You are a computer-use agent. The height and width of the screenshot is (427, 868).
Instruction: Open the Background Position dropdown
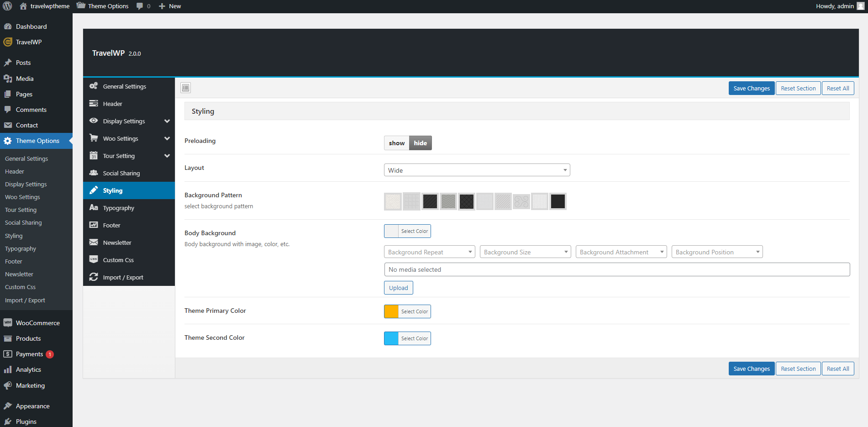[717, 252]
